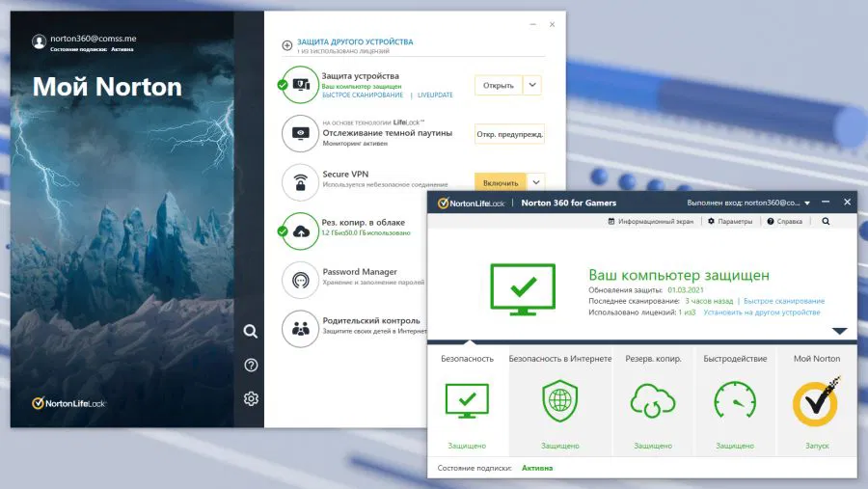868x489 pixels.
Task: Click Быстрое сканирование link in Norton 360
Action: 784,301
